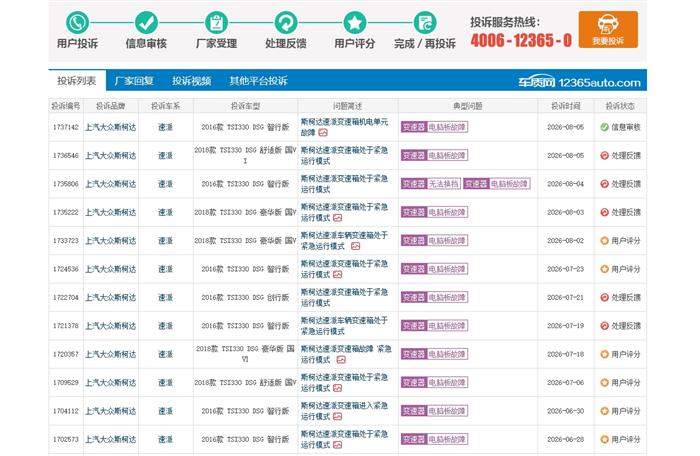Click red 处理反馈 status icon for 1736546

[604, 155]
